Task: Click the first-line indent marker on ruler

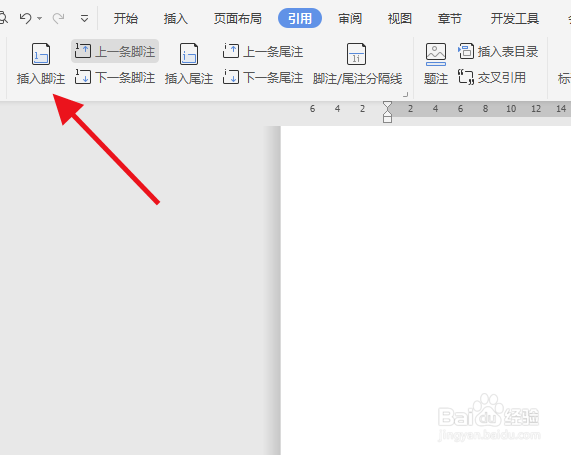Action: (387, 105)
